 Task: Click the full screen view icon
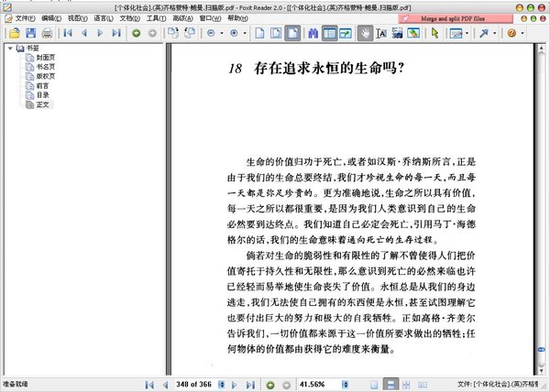point(346,33)
